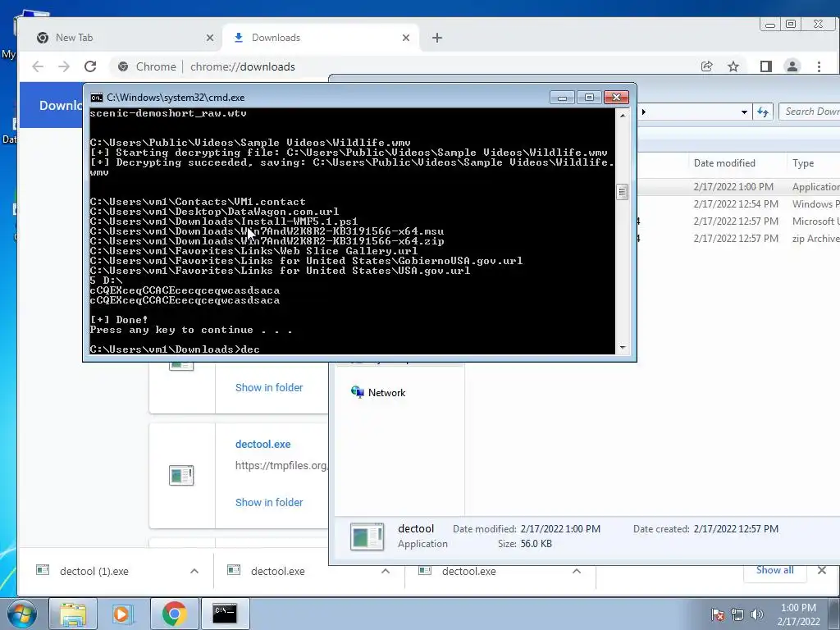The height and width of the screenshot is (630, 840).
Task: Open Chrome profile avatar
Action: (x=792, y=66)
